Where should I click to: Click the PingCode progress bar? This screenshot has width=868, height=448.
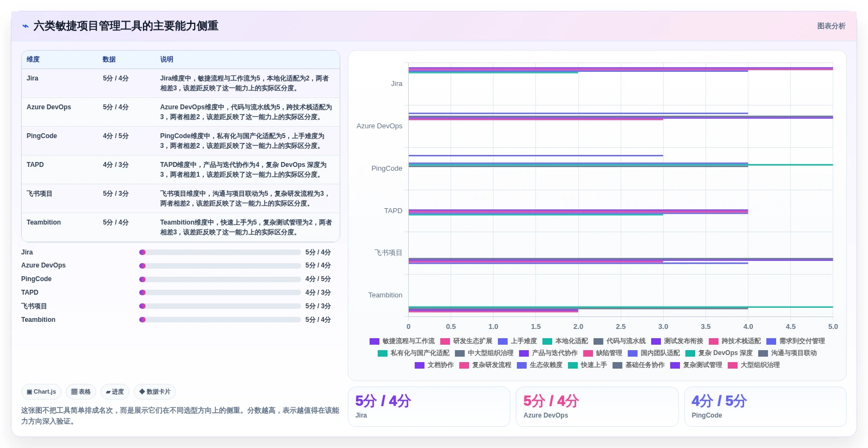coord(220,279)
